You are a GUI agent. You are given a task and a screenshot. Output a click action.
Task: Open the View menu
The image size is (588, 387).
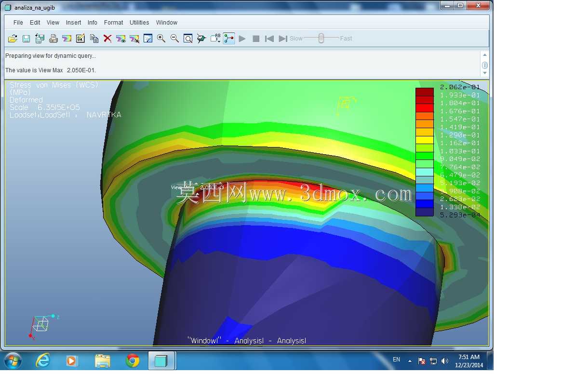[53, 23]
